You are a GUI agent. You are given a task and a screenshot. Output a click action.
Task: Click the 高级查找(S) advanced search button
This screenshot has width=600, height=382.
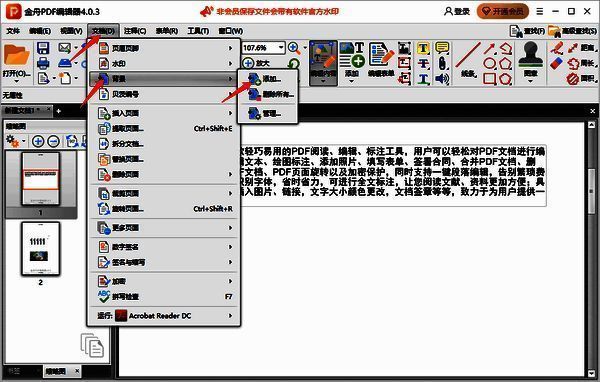572,31
